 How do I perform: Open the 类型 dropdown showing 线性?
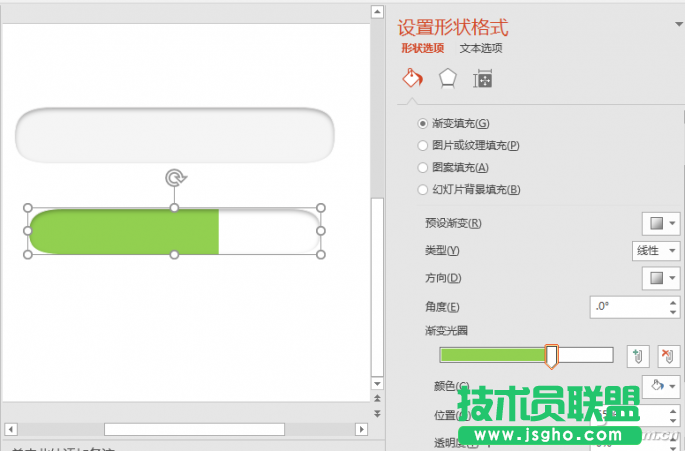[656, 250]
